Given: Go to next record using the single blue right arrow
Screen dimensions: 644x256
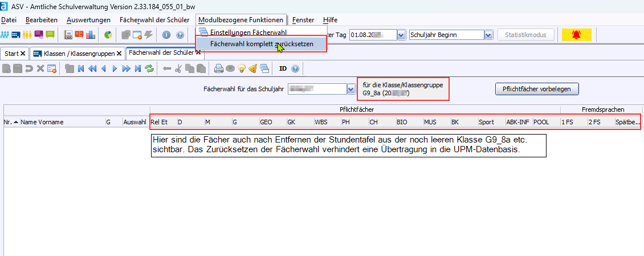Looking at the screenshot, I should [x=115, y=69].
